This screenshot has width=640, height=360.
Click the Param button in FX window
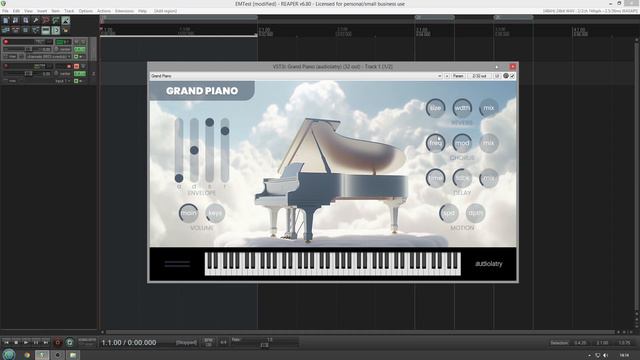point(458,76)
